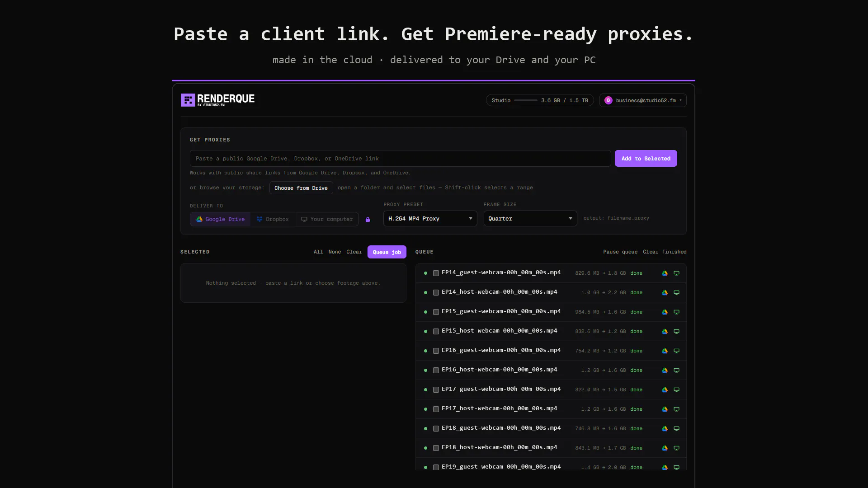Expand the business@studio52.fm account menu

(x=643, y=100)
